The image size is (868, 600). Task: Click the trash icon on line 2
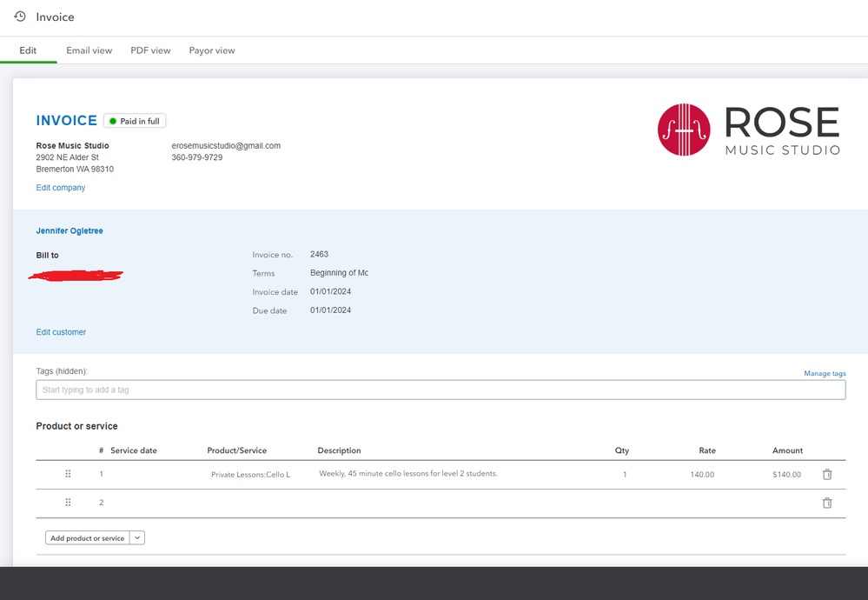click(x=826, y=502)
